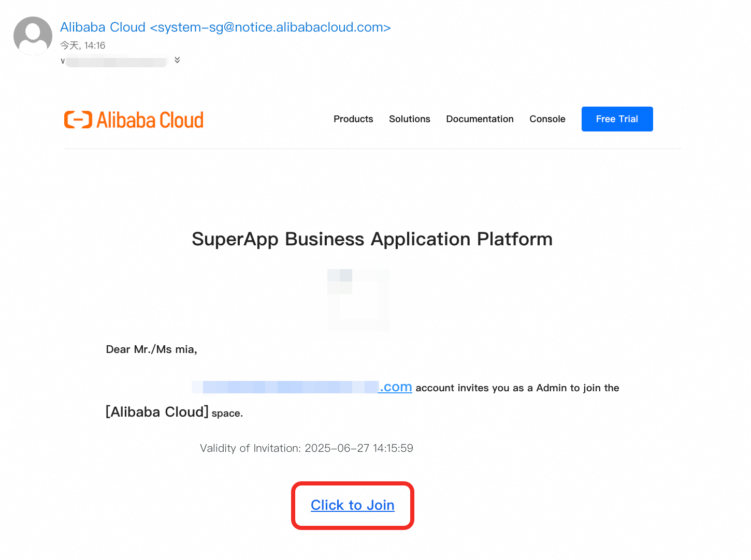Viewport: 751px width, 560px height.
Task: Open the Products menu item
Action: point(353,119)
